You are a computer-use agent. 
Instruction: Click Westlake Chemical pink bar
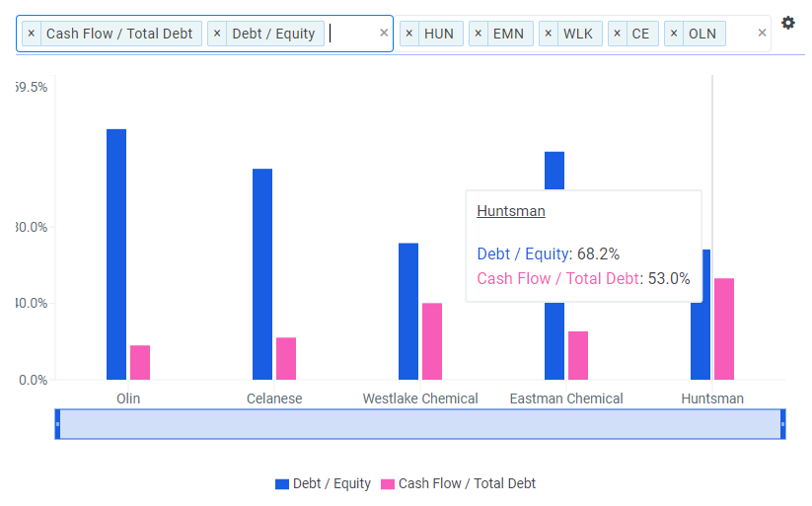(432, 341)
